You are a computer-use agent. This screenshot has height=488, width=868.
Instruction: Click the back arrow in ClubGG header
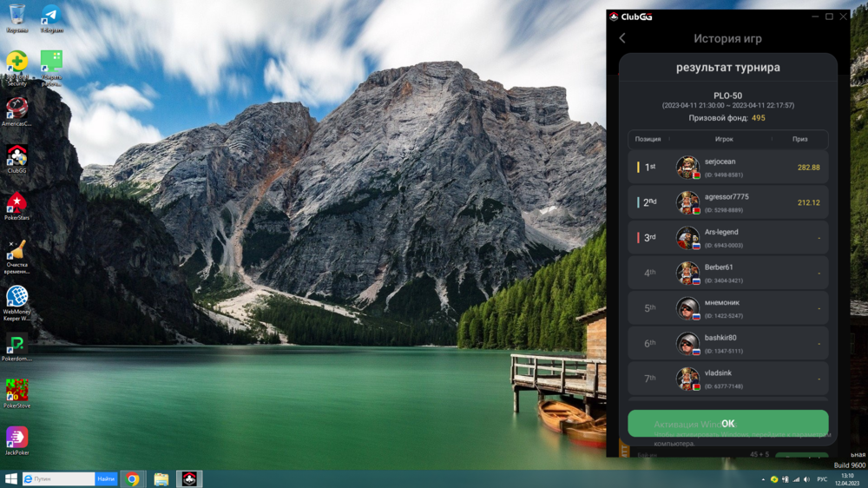click(621, 38)
